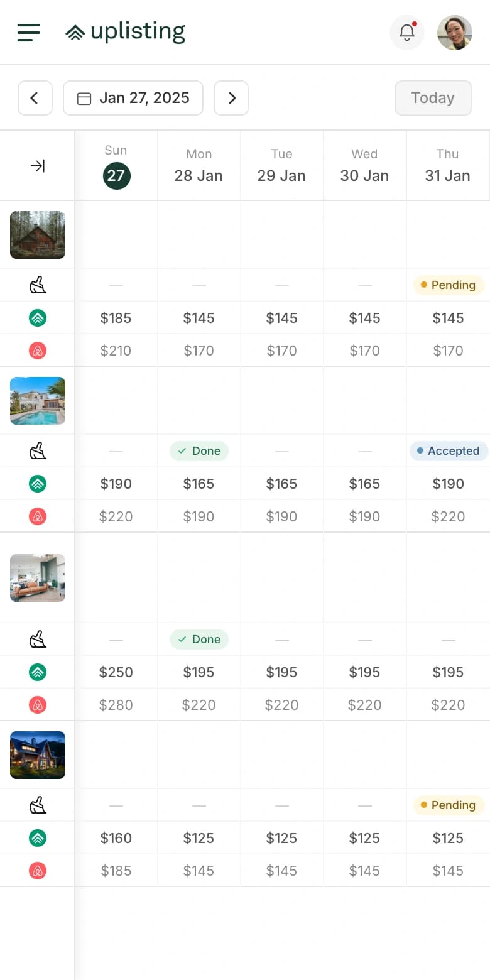Screen dimensions: 490x980
Task: Select the green direct booking channel icon
Action: [37, 318]
